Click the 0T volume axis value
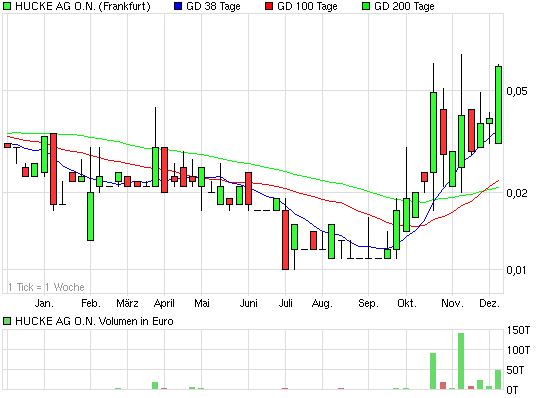The width and height of the screenshot is (545, 398). [512, 390]
